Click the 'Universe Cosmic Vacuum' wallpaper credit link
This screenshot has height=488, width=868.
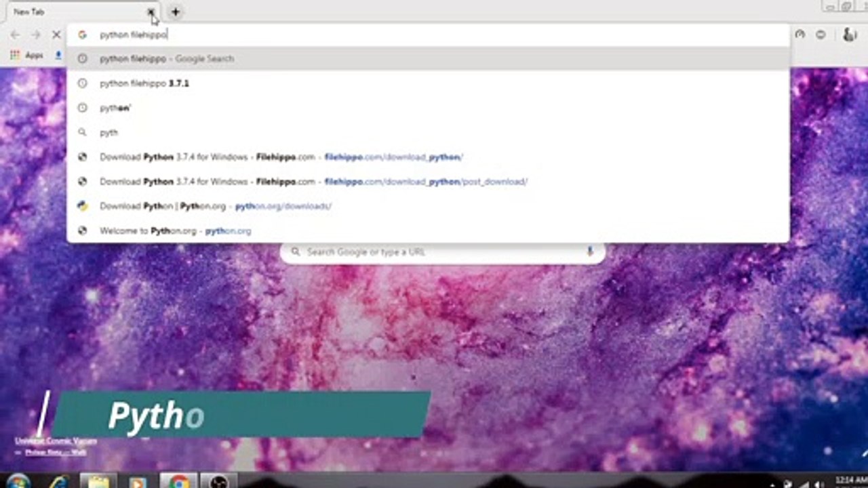(x=56, y=441)
